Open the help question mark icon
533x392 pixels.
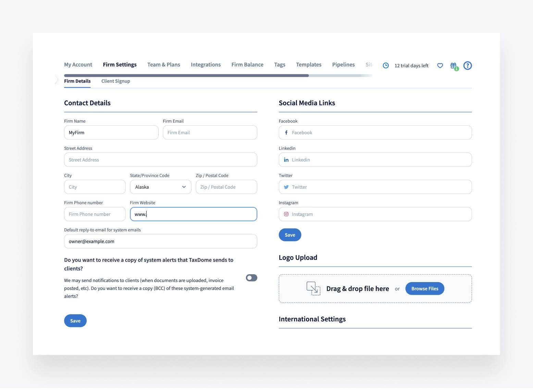pos(467,65)
